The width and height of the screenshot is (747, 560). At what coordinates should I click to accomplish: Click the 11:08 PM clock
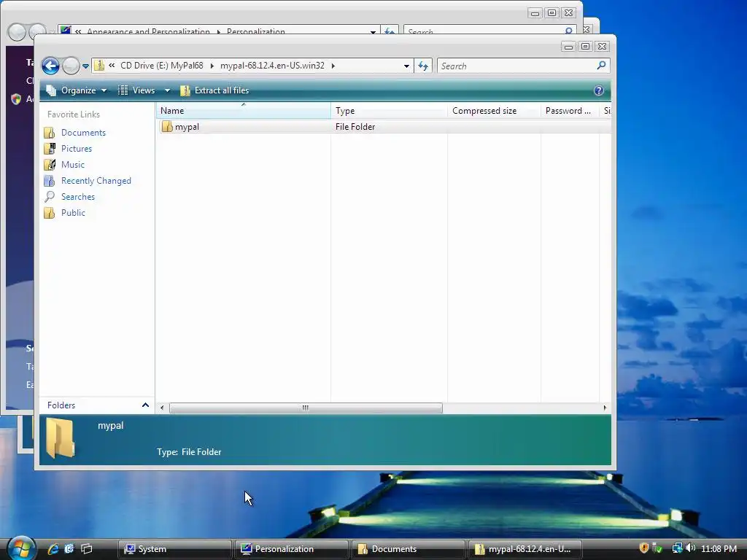[719, 549]
